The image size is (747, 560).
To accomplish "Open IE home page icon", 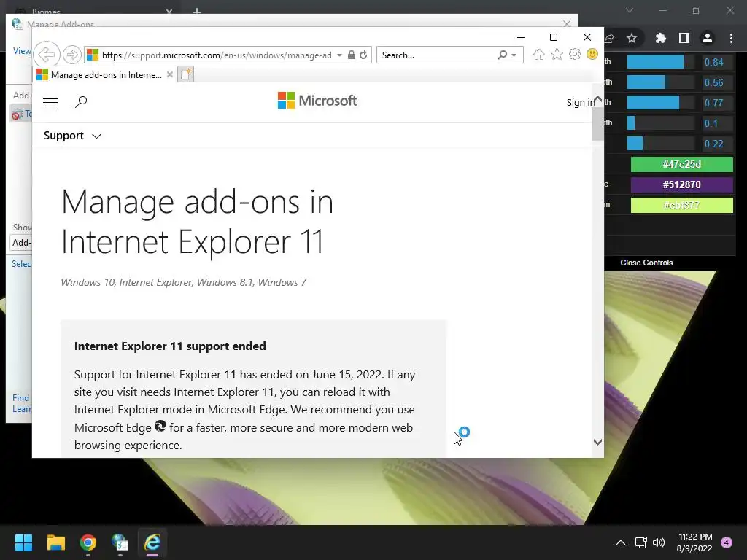I will (539, 54).
